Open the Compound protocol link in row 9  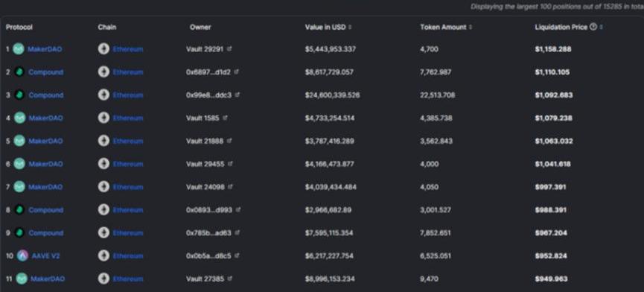(46, 233)
